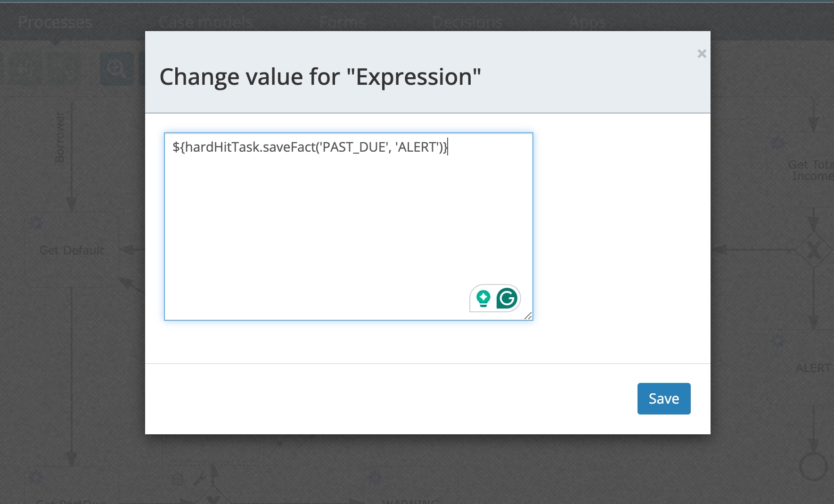
Task: Click the wrench icon on canvas
Action: coord(199,480)
